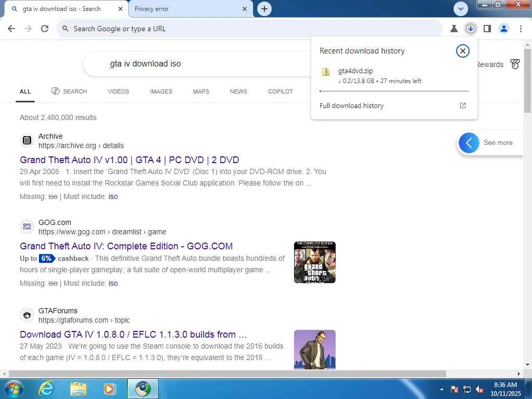Switch to the COPILOT tab
Viewport: 532px width, 399px height.
(x=280, y=91)
